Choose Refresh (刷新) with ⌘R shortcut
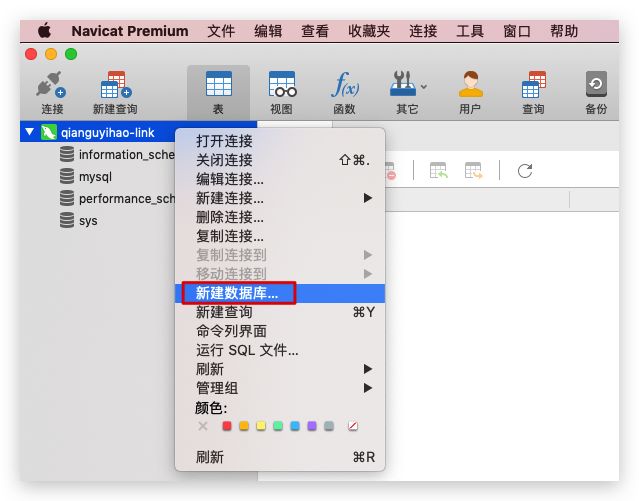The height and width of the screenshot is (501, 639). (x=280, y=457)
